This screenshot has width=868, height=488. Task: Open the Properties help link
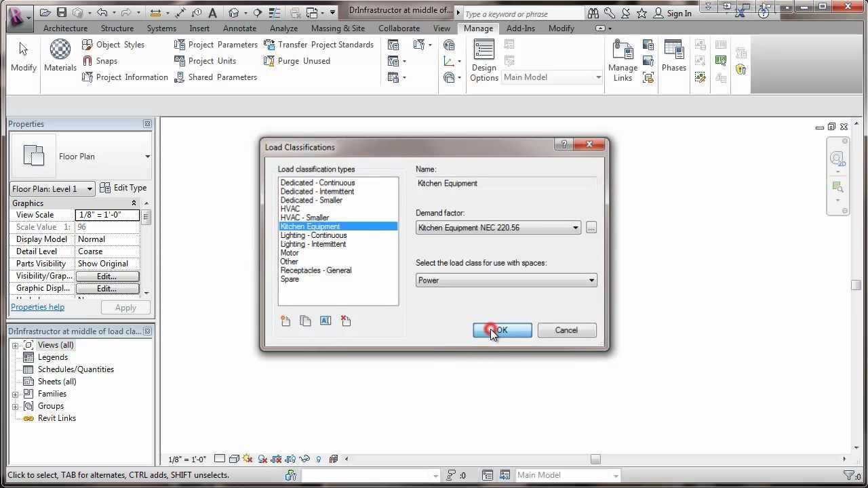coord(37,307)
